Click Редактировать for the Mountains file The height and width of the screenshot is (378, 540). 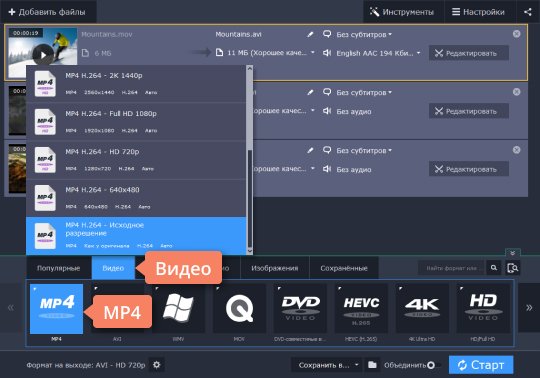pyautogui.click(x=469, y=53)
